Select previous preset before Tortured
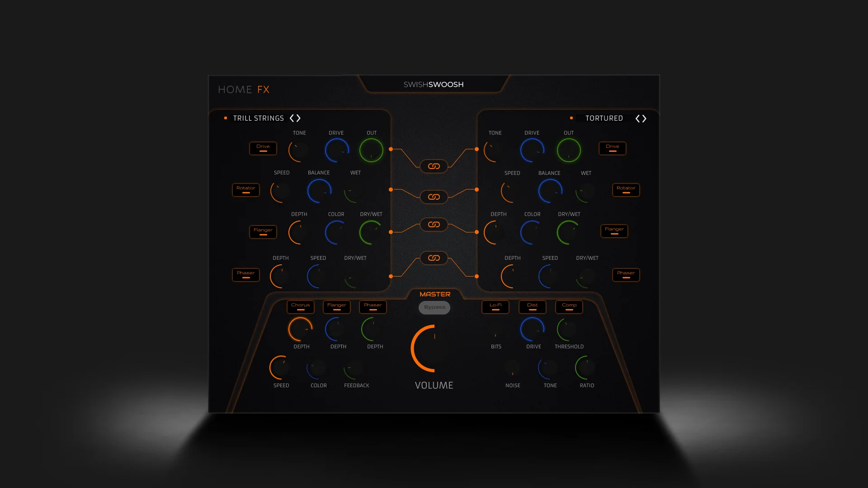The width and height of the screenshot is (868, 488). coord(638,119)
